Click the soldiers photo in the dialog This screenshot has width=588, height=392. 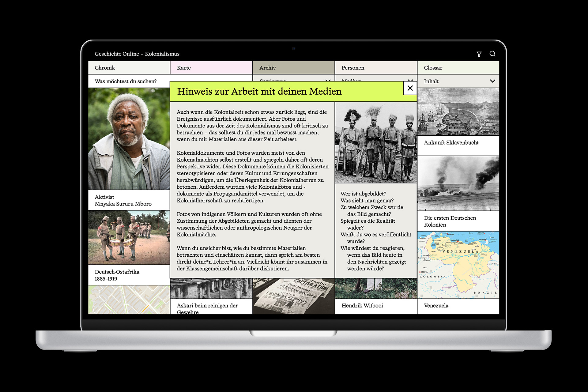click(376, 143)
